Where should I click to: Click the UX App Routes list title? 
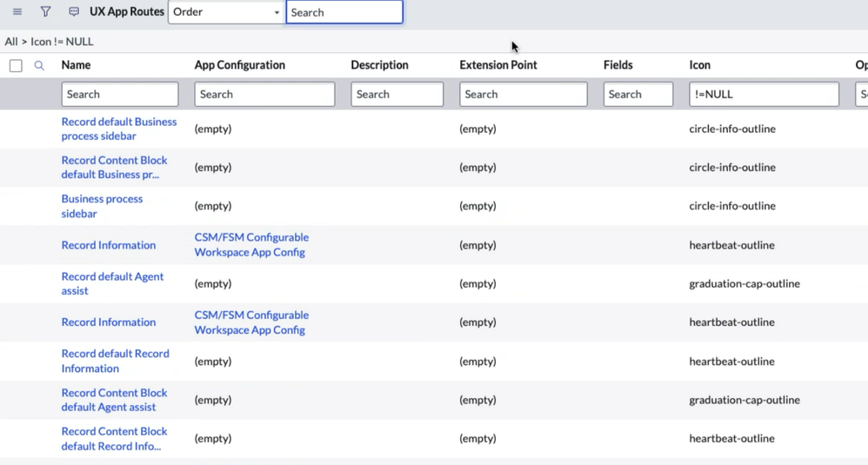(127, 11)
